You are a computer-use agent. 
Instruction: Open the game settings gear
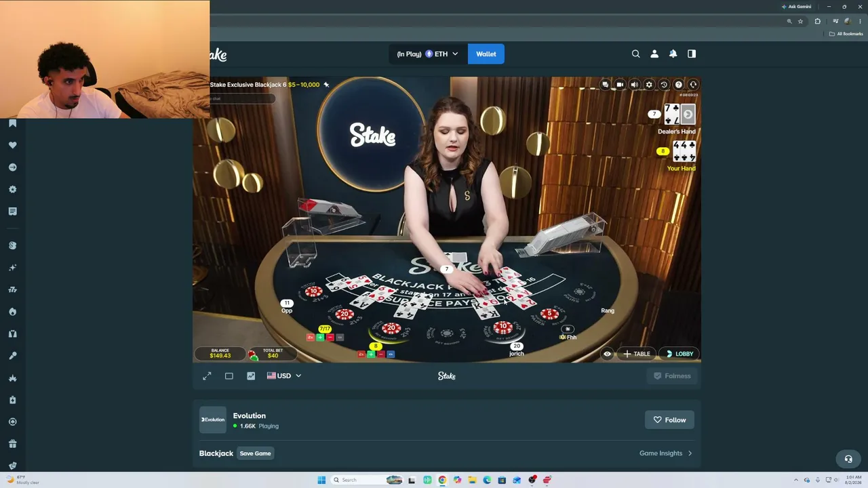pos(649,85)
